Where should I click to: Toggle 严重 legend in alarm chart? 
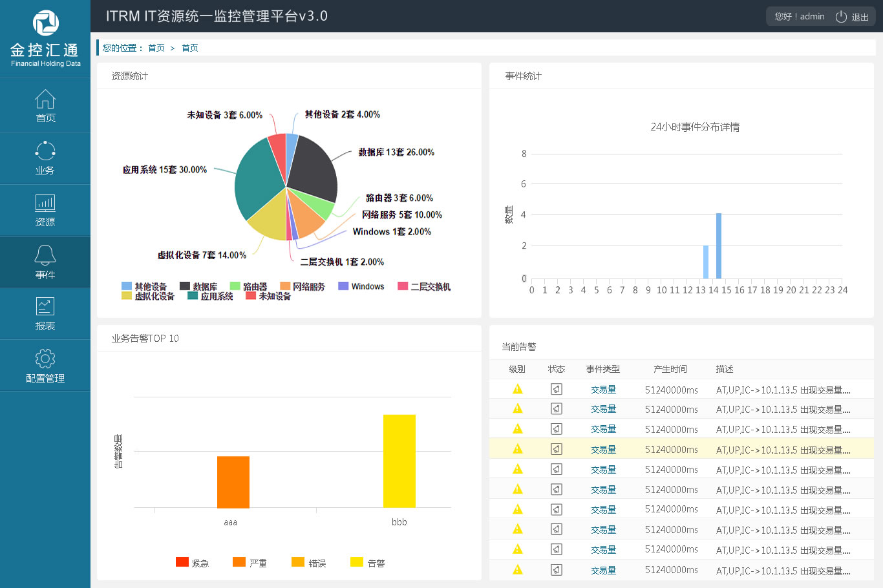pos(250,563)
